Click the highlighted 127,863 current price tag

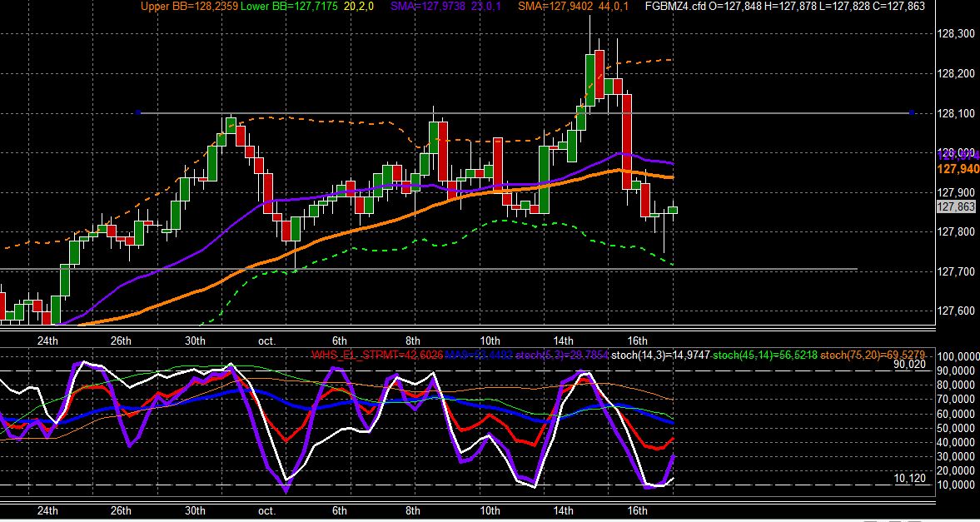click(956, 207)
